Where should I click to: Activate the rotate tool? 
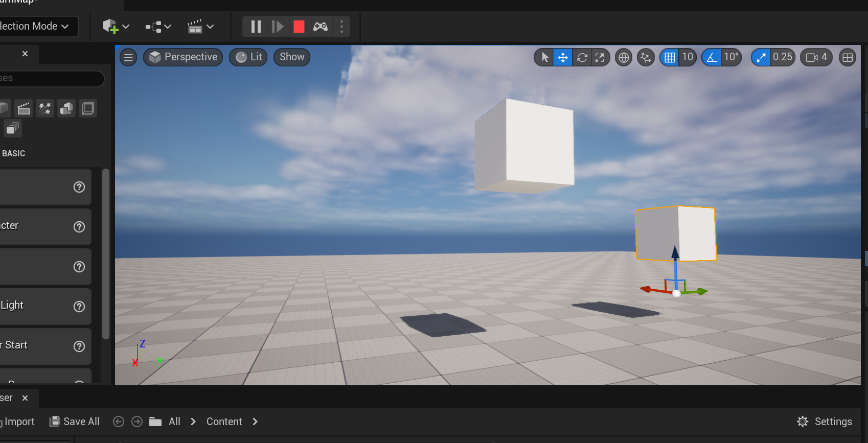[582, 57]
